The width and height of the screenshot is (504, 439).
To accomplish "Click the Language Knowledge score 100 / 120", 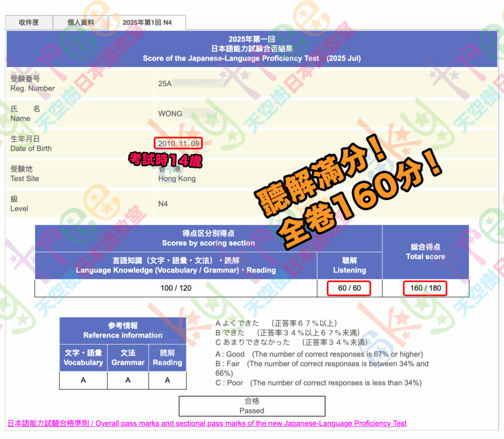I will [176, 288].
